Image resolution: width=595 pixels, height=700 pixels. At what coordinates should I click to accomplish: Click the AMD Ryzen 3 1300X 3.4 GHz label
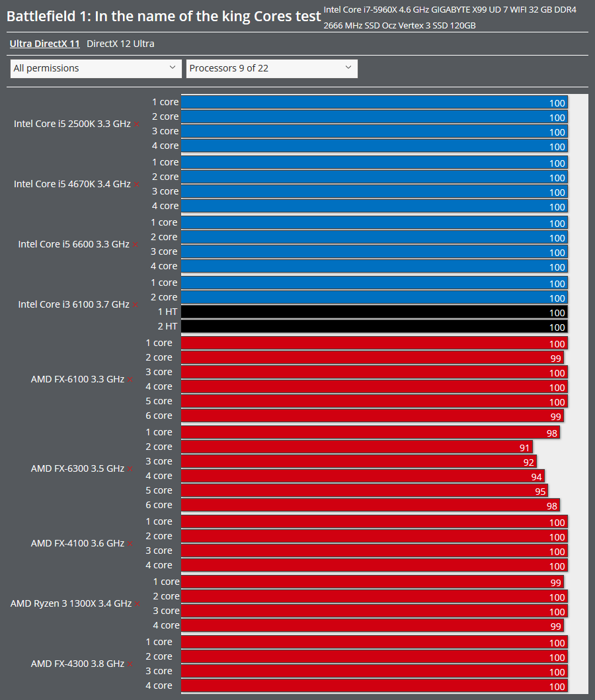pyautogui.click(x=71, y=603)
